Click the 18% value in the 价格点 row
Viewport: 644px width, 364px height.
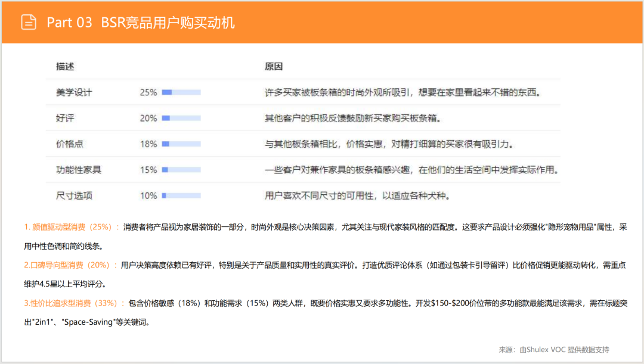148,144
